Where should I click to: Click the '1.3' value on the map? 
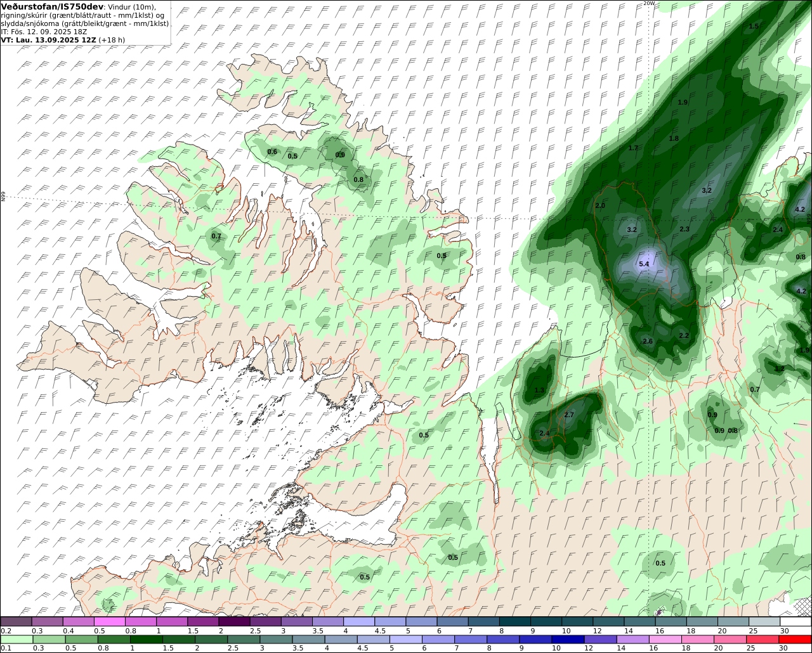point(540,390)
